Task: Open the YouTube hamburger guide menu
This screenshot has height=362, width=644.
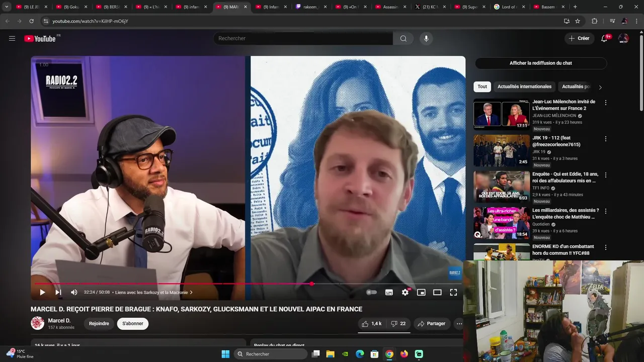Action: 12,38
